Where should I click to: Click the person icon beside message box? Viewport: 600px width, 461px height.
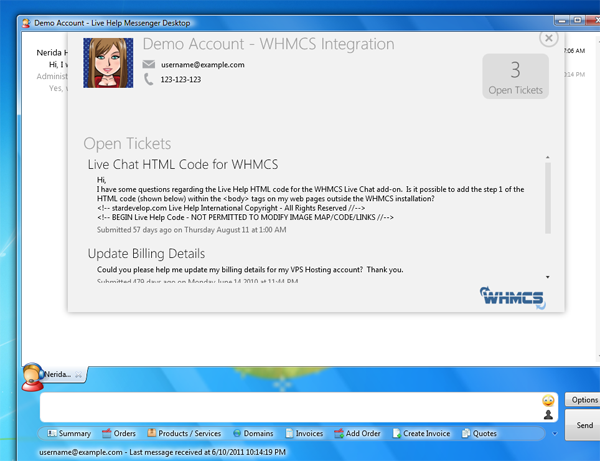[548, 415]
